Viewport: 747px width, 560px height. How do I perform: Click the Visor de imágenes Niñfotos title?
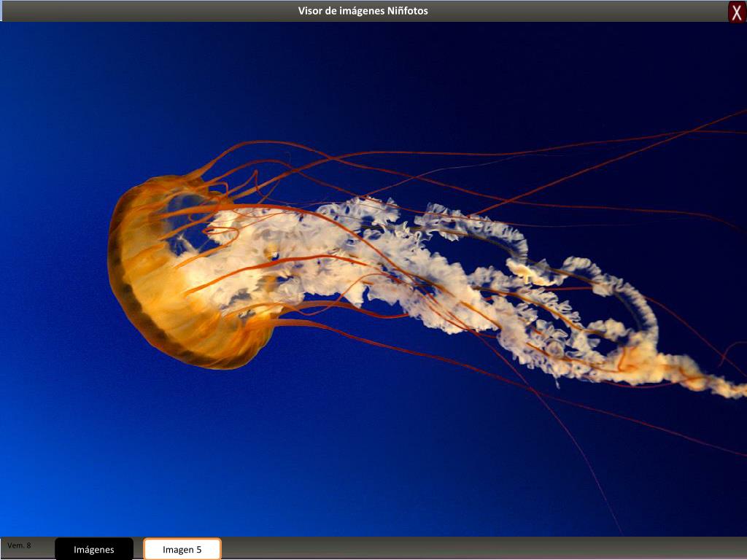click(x=363, y=11)
